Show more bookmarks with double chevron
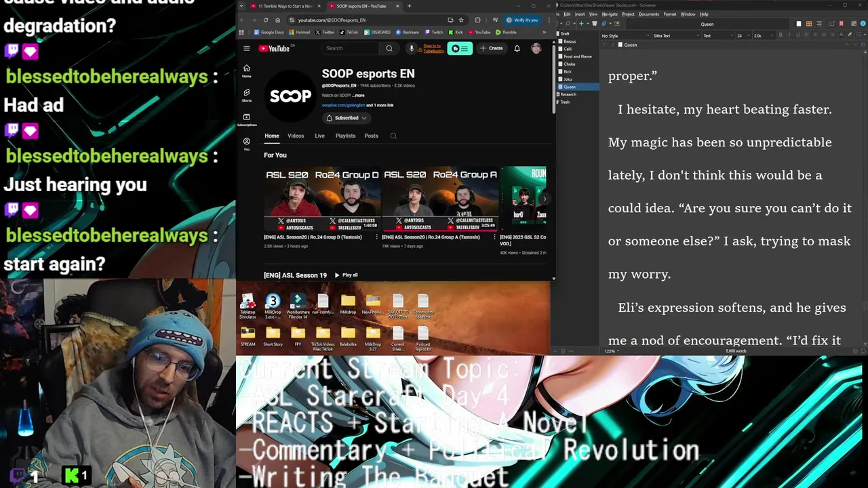Viewport: 868px width, 488px height. click(x=544, y=32)
